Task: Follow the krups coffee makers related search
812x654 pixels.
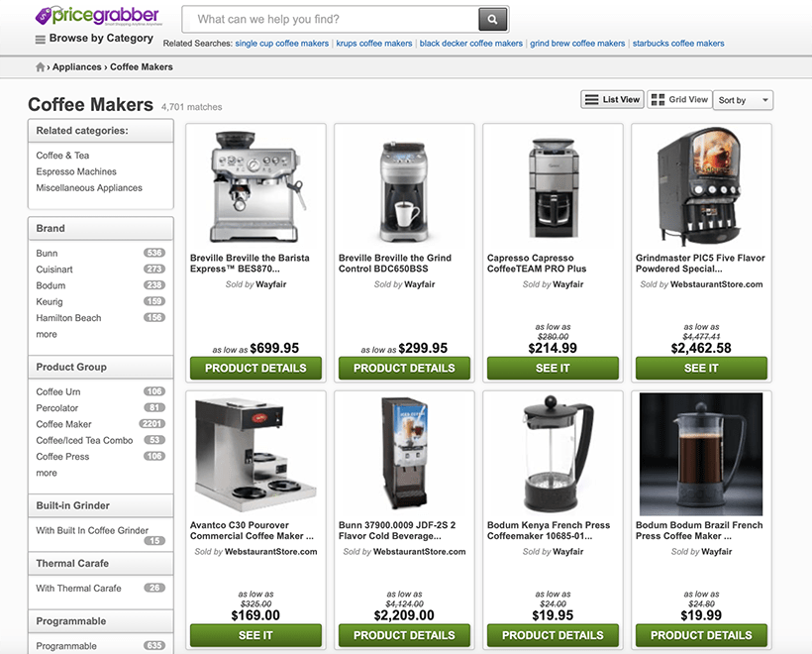Action: 373,44
